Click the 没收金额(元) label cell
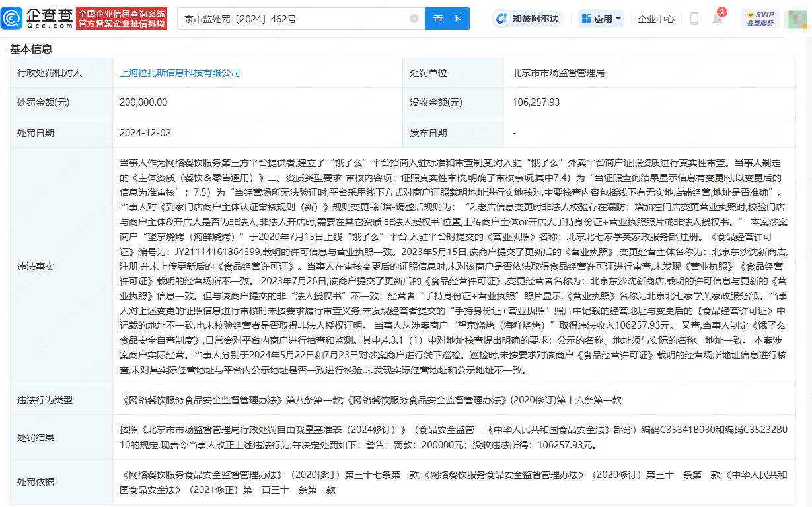The image size is (812, 507). (454, 102)
